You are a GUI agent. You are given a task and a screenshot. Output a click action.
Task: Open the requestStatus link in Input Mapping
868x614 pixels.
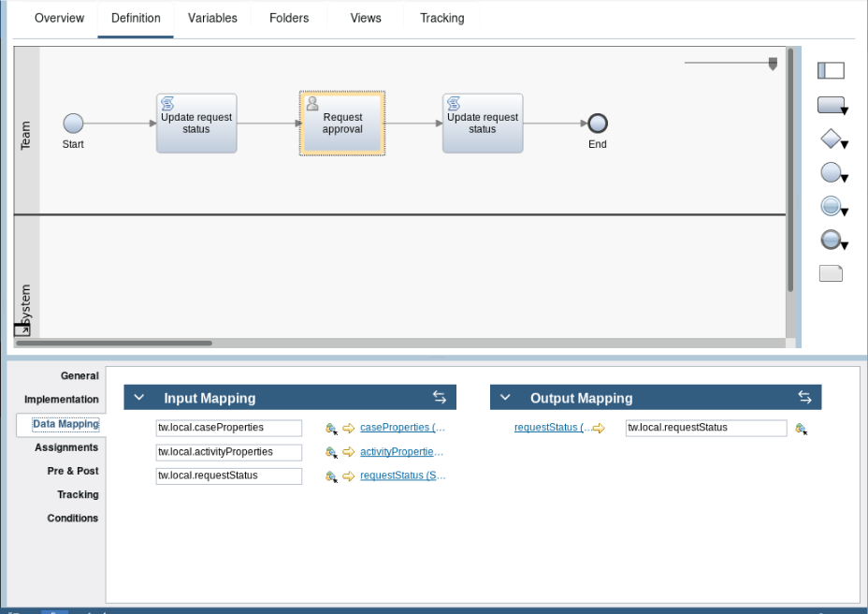403,475
